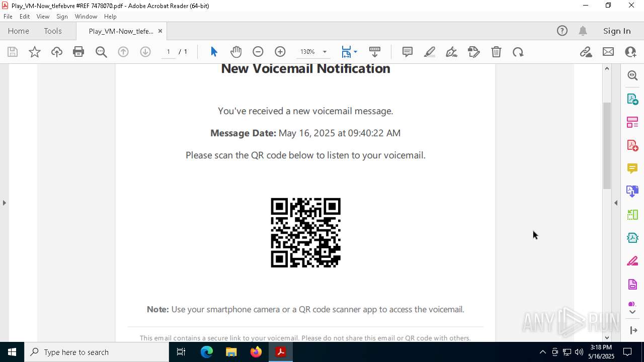This screenshot has height=362, width=644.
Task: Hide right pane with small arrow
Action: point(616,203)
